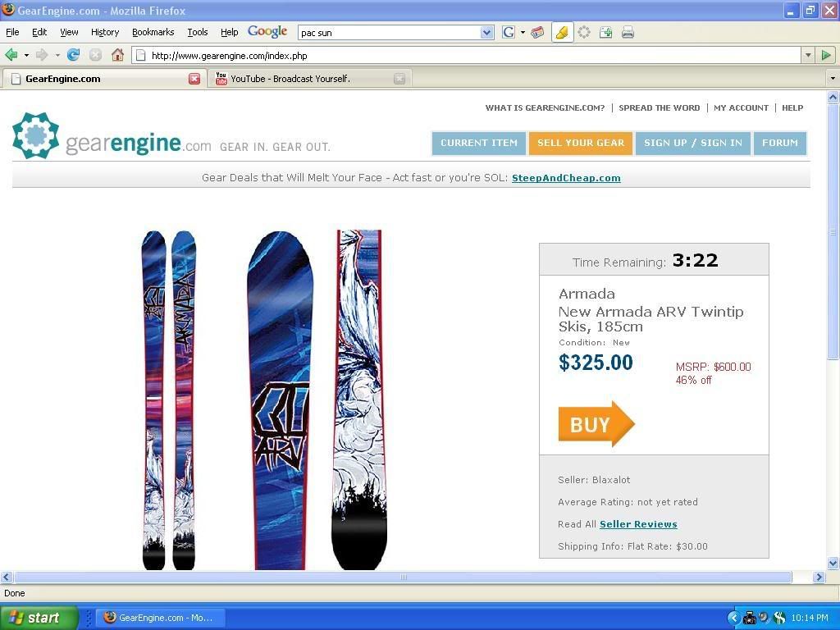Viewport: 840px width, 630px height.
Task: Click the Windows start button
Action: [39, 618]
